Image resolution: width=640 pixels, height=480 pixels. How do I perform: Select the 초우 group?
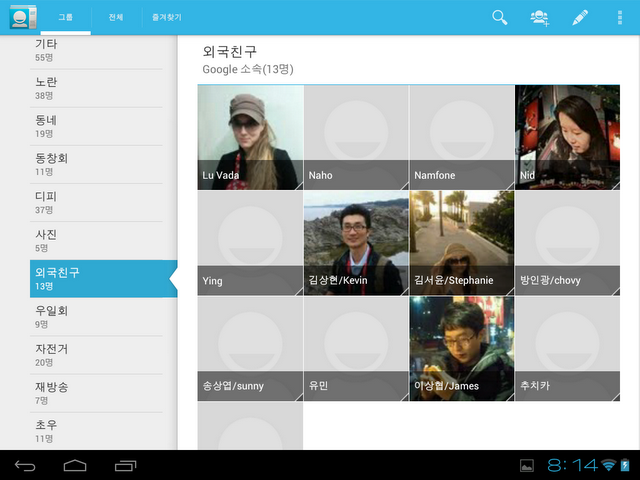[x=96, y=431]
